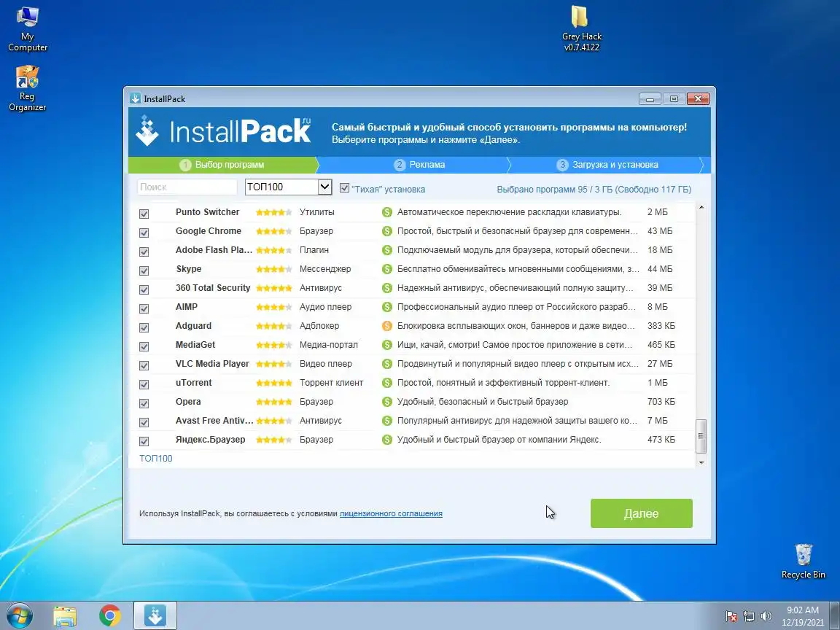Viewport: 840px width, 630px height.
Task: Click green dollar icon for Opera
Action: [386, 402]
